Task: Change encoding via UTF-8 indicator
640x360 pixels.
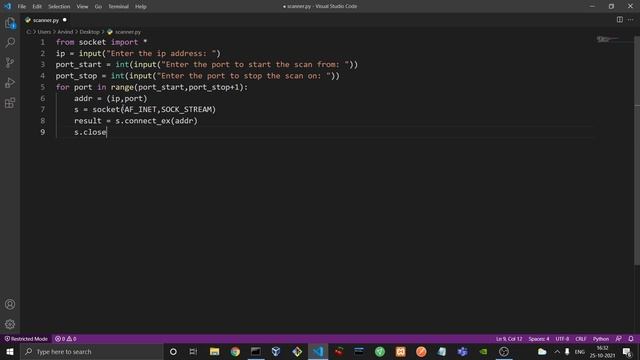Action: click(562, 339)
